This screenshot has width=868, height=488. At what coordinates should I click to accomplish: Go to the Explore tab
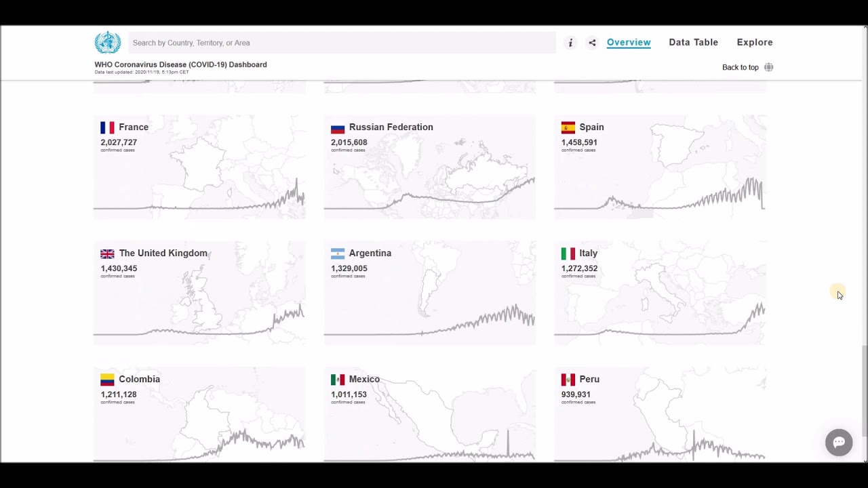point(755,42)
